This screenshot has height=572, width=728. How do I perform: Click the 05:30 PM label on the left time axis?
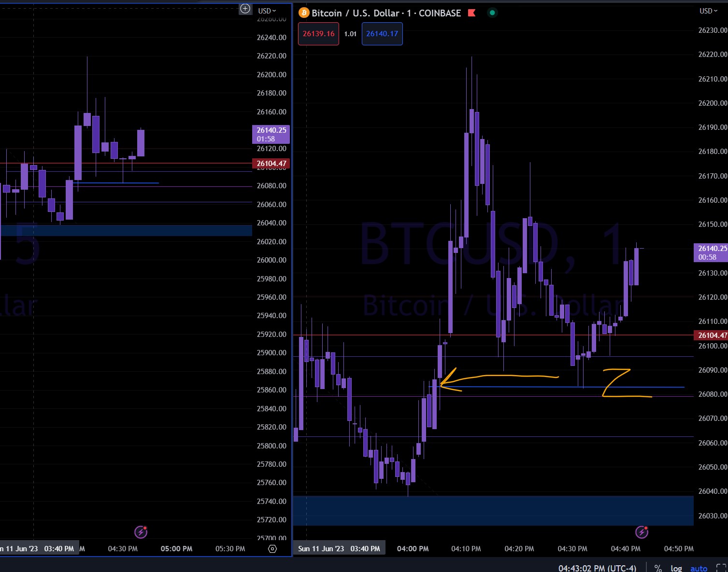pyautogui.click(x=230, y=548)
